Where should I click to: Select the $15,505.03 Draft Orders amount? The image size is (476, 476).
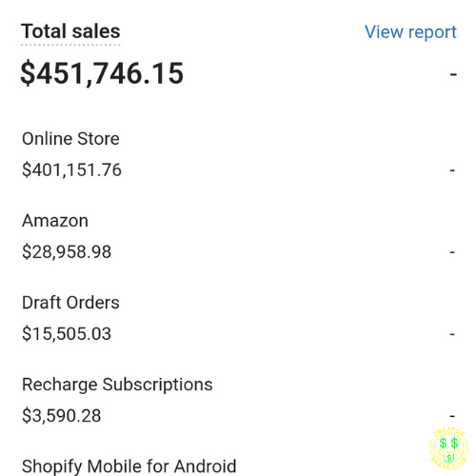point(67,334)
